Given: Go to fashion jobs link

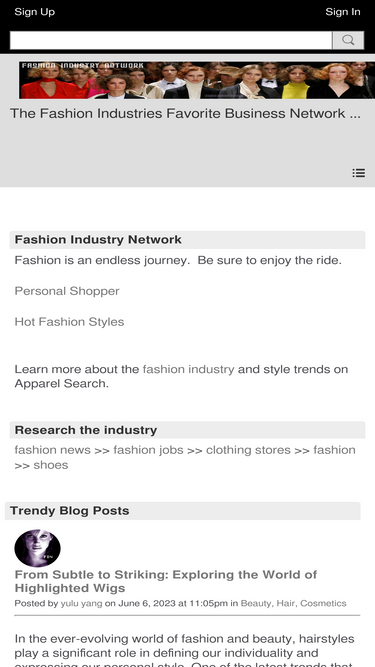Looking at the screenshot, I should click(x=148, y=450).
